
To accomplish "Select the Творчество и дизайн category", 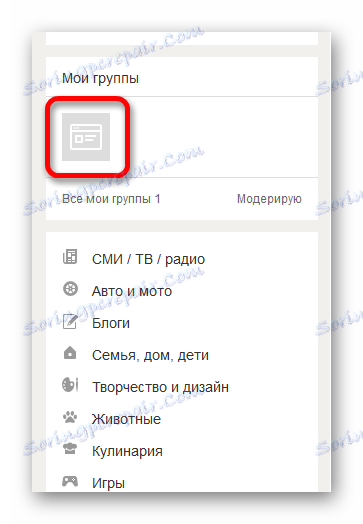I will [160, 387].
